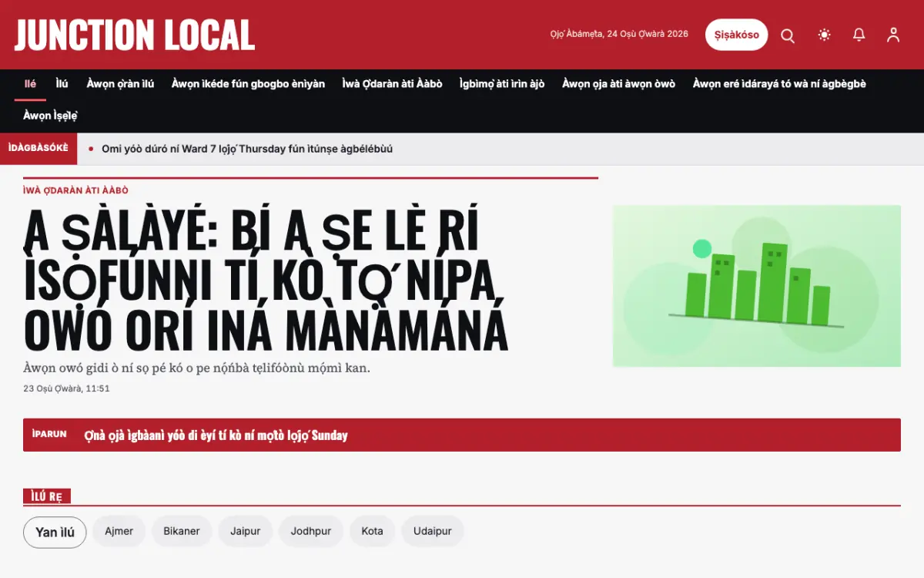
Task: Click the lead article summary about owó gidi
Action: point(197,368)
